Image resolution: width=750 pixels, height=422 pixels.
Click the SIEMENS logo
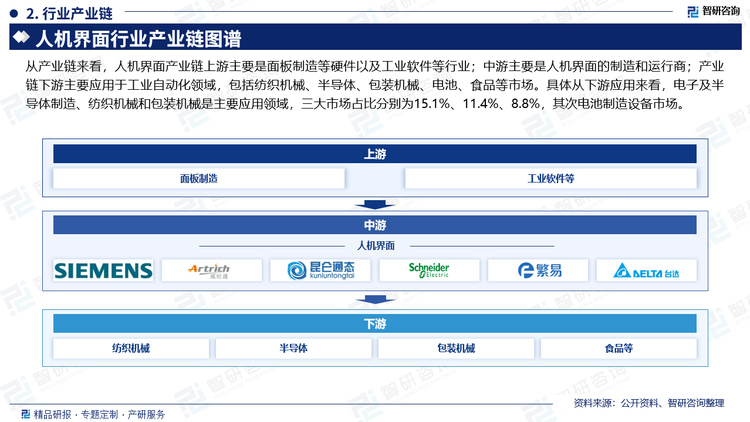pyautogui.click(x=103, y=270)
